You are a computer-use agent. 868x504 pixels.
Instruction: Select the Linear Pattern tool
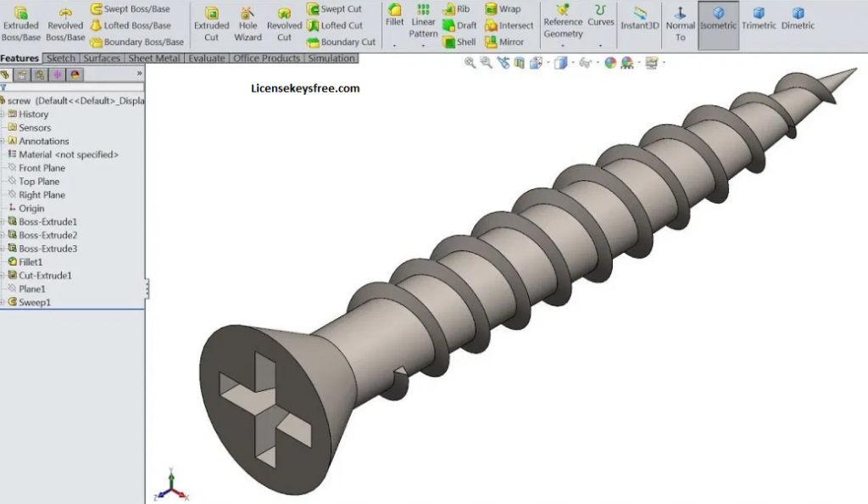423,21
